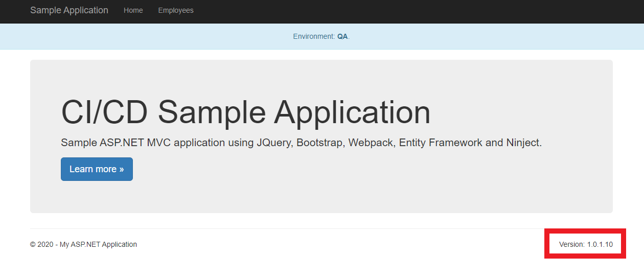Select the bold QA environment text
This screenshot has width=644, height=278.
(x=342, y=37)
